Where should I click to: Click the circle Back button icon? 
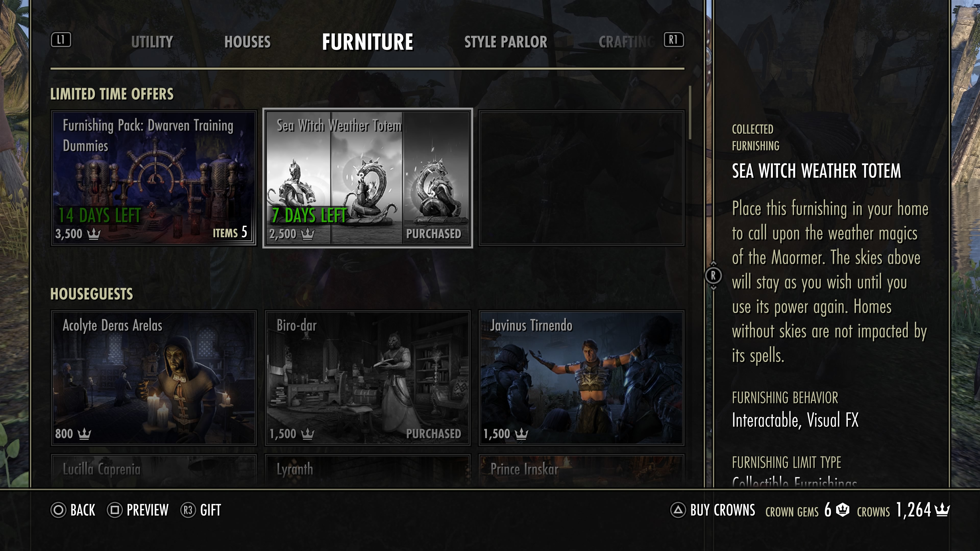pos(58,510)
